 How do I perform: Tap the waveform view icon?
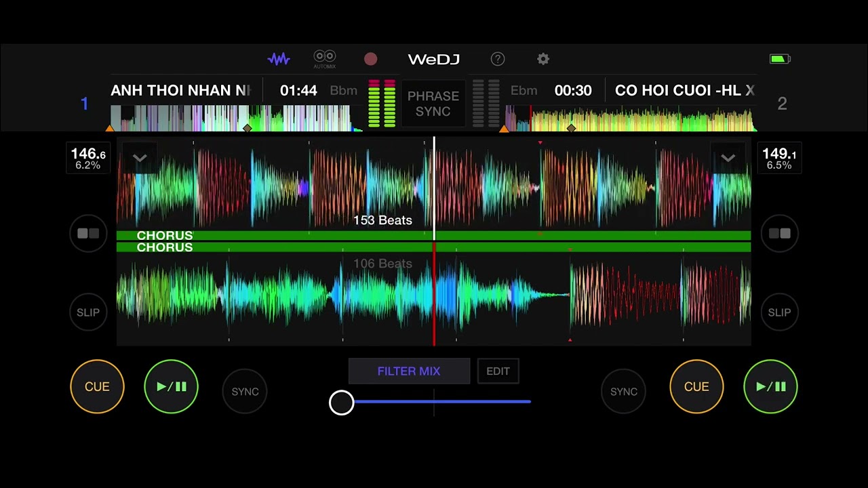click(x=279, y=59)
